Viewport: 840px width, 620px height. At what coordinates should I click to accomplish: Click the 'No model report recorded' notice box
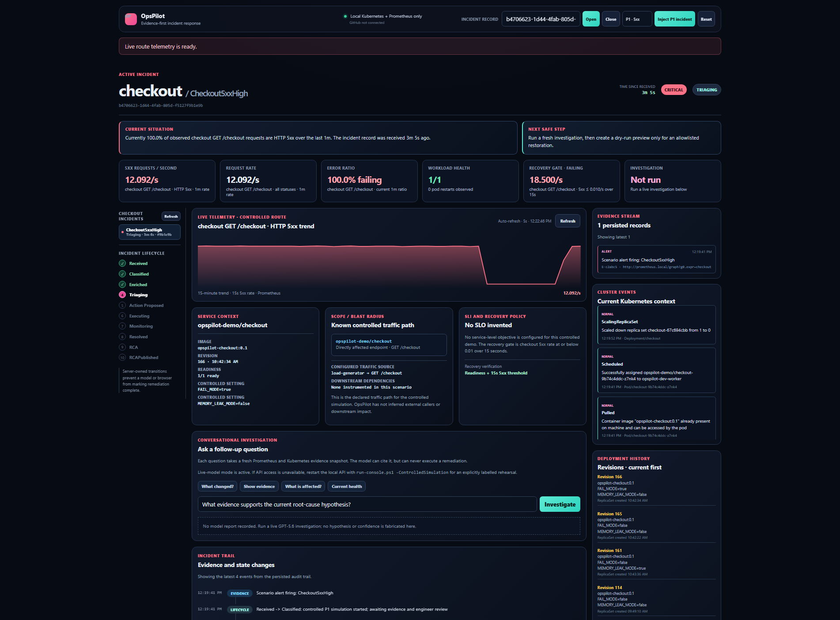tap(389, 526)
